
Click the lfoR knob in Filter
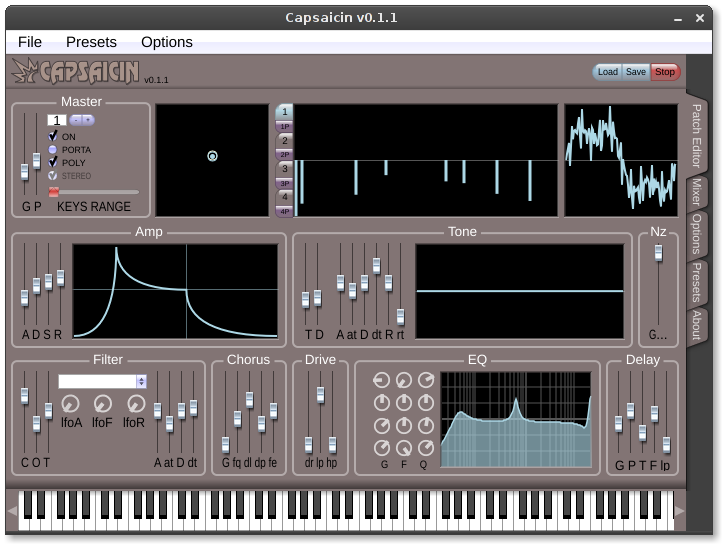click(x=135, y=403)
